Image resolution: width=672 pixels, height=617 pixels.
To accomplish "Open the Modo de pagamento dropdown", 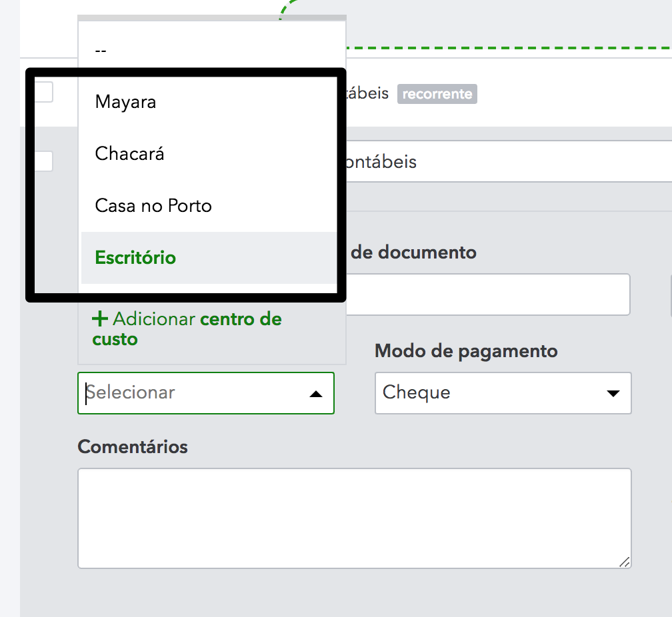I will click(x=503, y=393).
